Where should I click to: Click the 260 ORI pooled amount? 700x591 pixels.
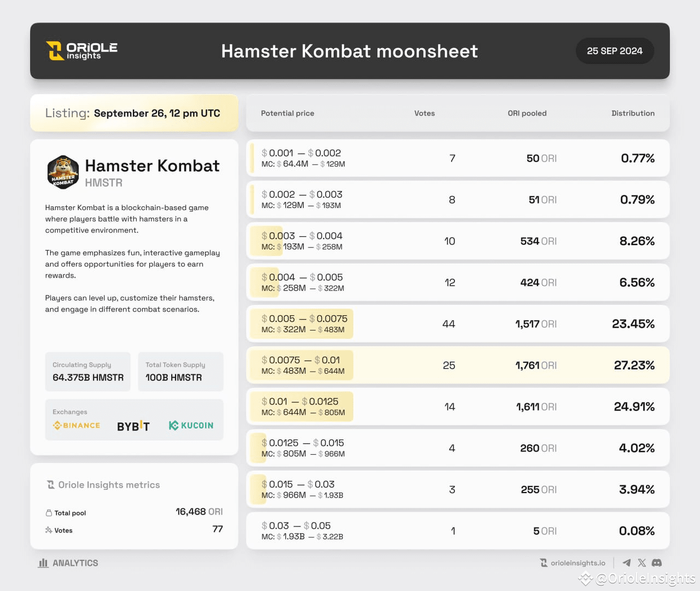[x=539, y=448]
